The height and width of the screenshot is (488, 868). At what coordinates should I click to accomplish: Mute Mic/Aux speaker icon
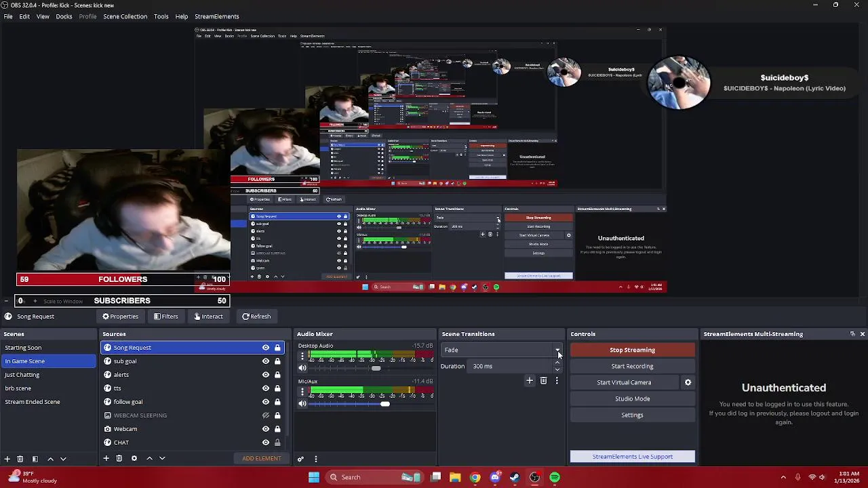pos(302,403)
